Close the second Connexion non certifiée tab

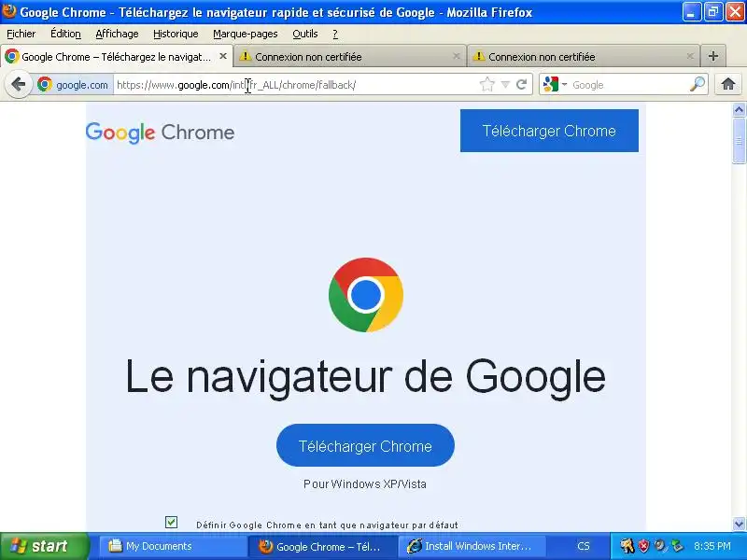690,56
